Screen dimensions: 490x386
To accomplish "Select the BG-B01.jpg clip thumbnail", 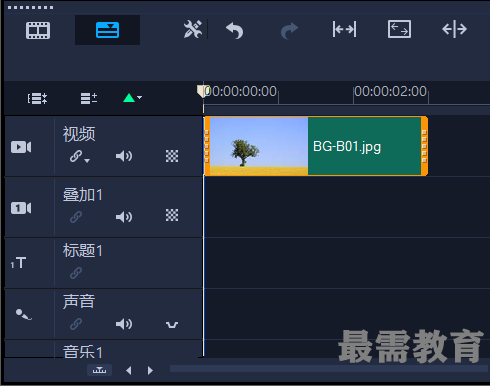I will tap(259, 146).
